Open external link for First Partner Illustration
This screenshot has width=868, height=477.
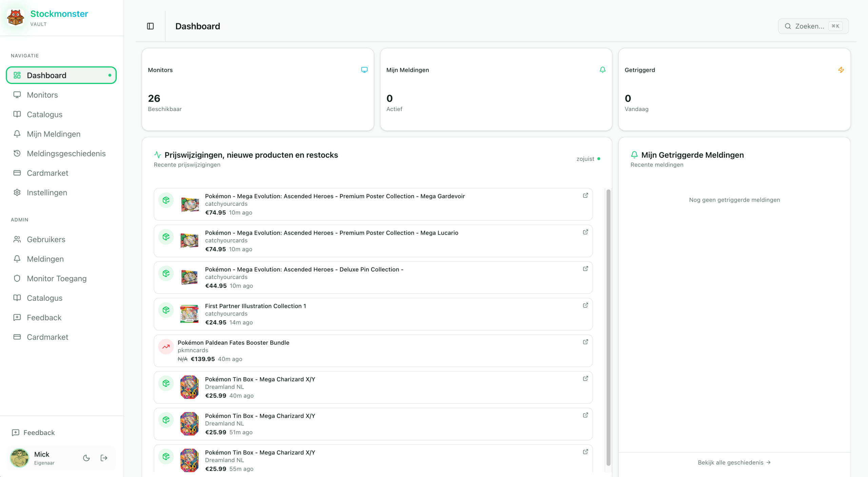[585, 305]
